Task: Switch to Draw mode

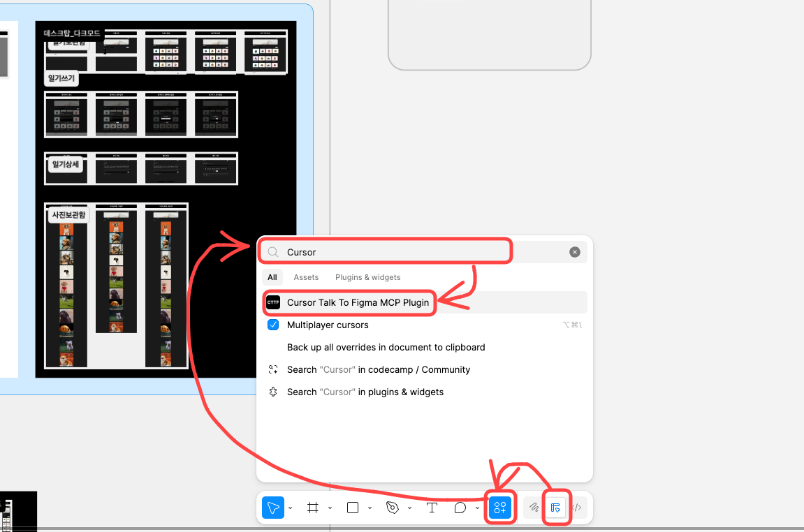Action: (x=534, y=508)
